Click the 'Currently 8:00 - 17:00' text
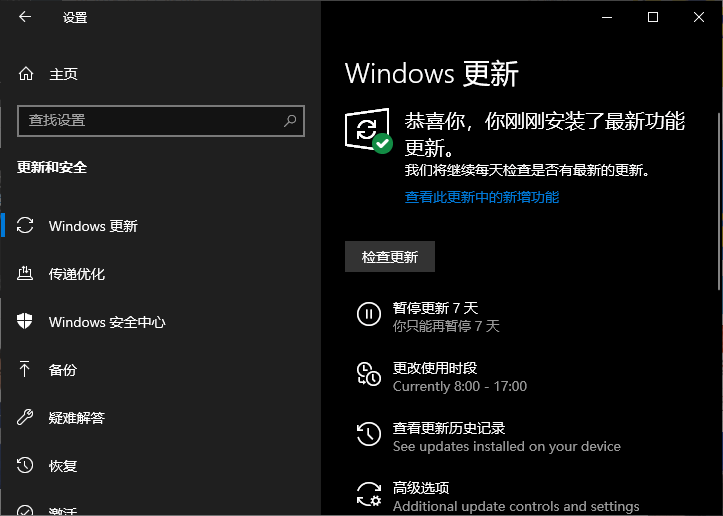Image resolution: width=723 pixels, height=516 pixels. [x=460, y=386]
